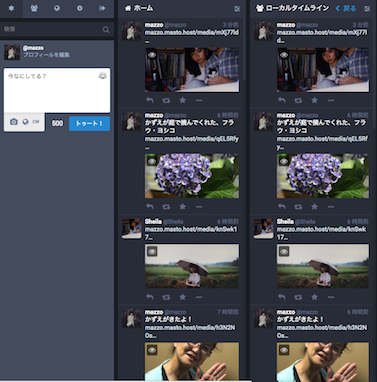Toggle the CW content warning
The height and width of the screenshot is (382, 377).
pyautogui.click(x=36, y=122)
